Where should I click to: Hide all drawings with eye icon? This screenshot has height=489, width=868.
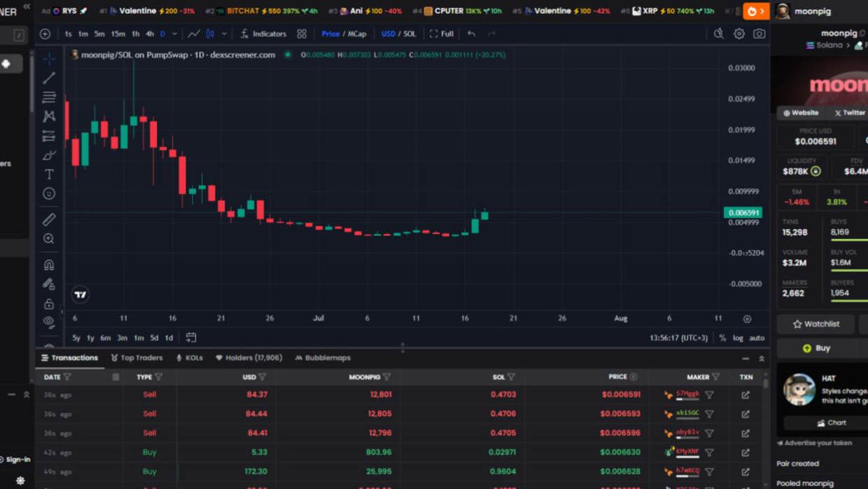[49, 322]
